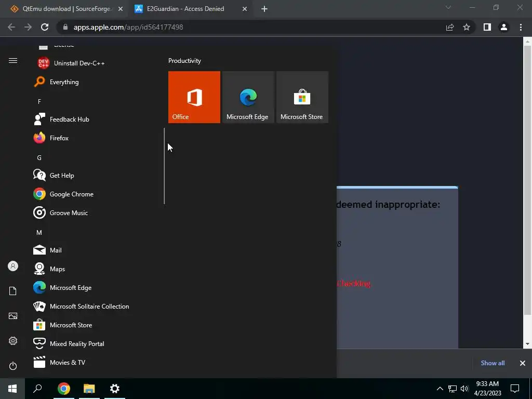Switch to Chrome on the taskbar
The height and width of the screenshot is (399, 532).
pyautogui.click(x=63, y=389)
